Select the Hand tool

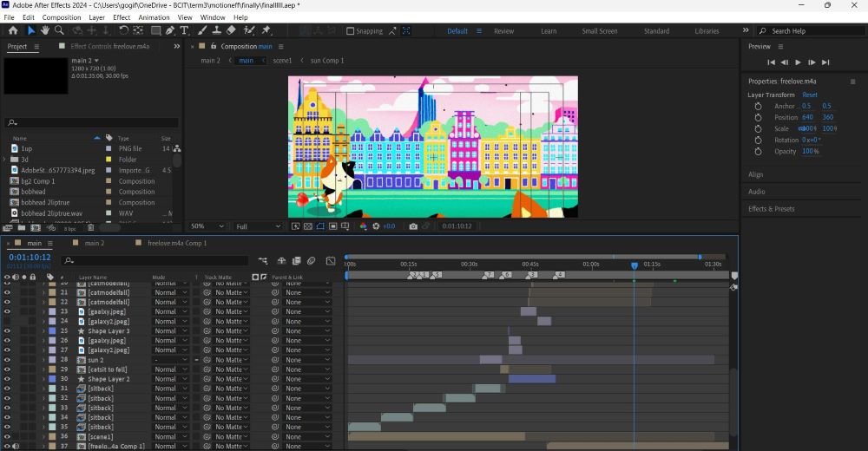coord(45,30)
